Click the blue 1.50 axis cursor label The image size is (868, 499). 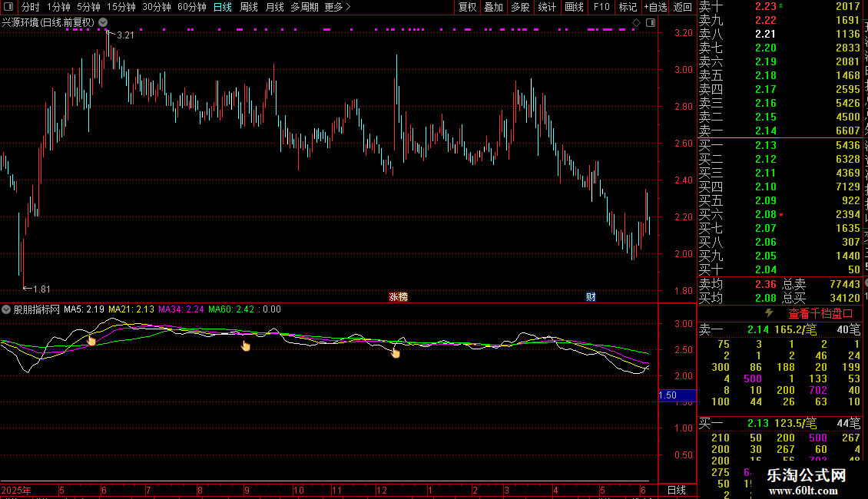point(677,395)
